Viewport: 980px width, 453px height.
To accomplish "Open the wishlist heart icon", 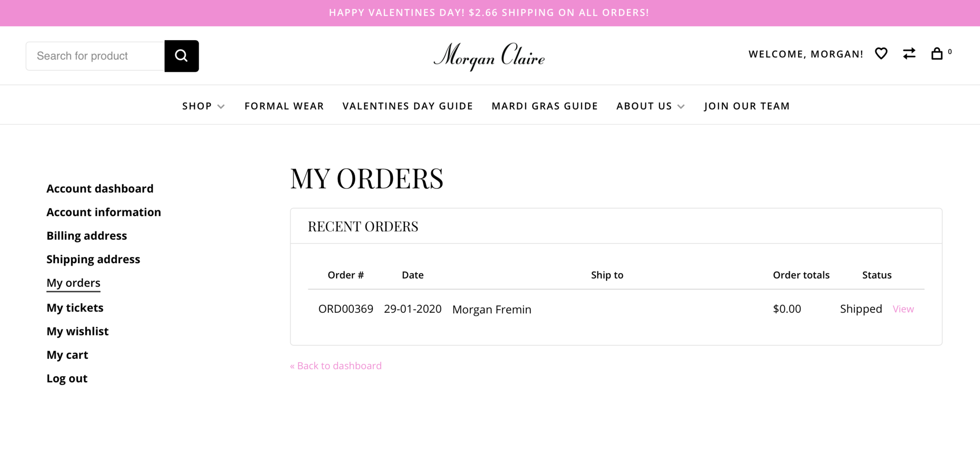I will [881, 54].
